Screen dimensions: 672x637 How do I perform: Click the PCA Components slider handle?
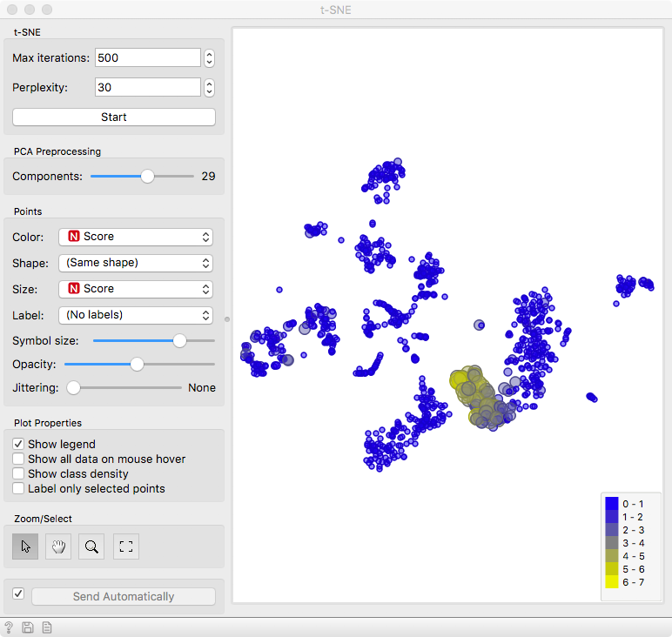(147, 176)
